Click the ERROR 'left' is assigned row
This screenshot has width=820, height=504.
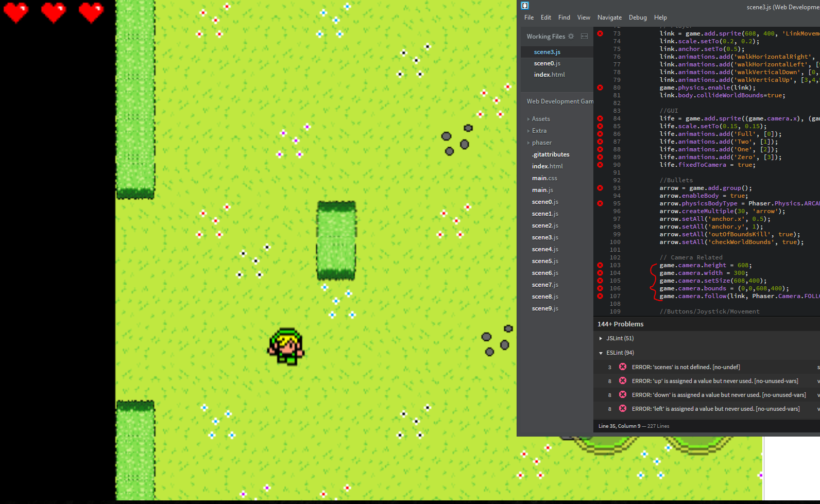707,409
